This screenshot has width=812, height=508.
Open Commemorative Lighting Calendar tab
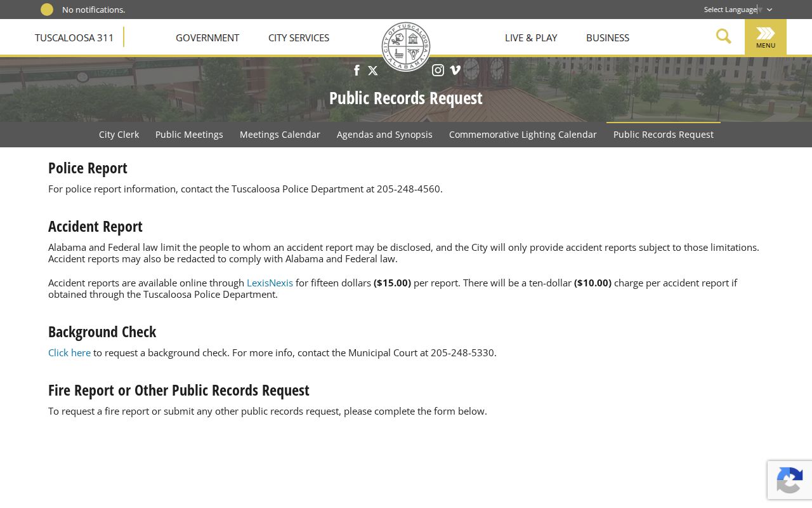click(523, 135)
